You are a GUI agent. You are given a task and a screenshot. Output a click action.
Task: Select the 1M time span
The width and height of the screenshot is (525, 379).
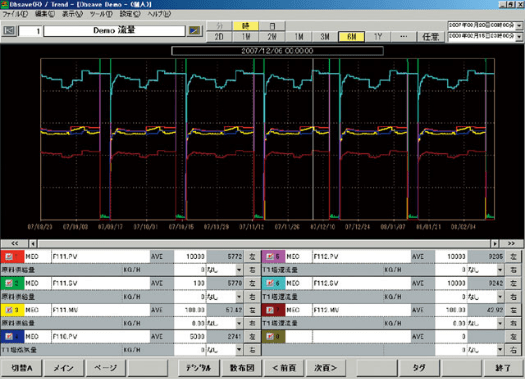[299, 36]
